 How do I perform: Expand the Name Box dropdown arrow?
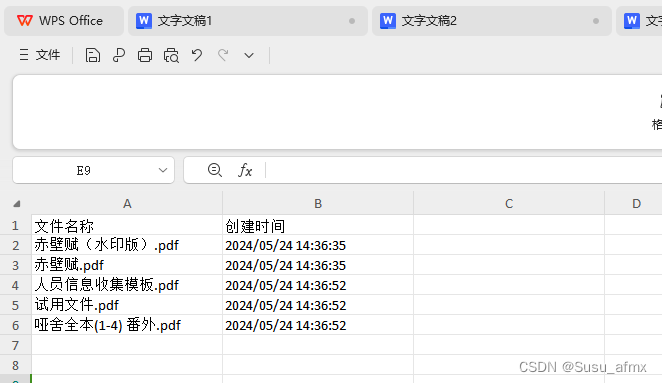point(163,170)
